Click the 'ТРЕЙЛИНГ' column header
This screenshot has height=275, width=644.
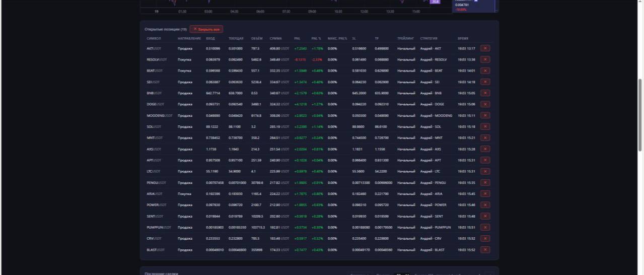[x=405, y=38]
